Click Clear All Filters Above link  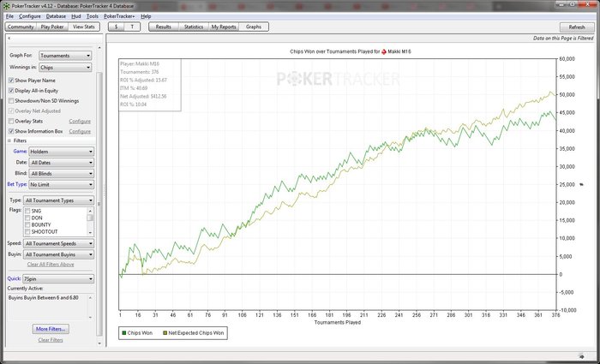pos(51,265)
